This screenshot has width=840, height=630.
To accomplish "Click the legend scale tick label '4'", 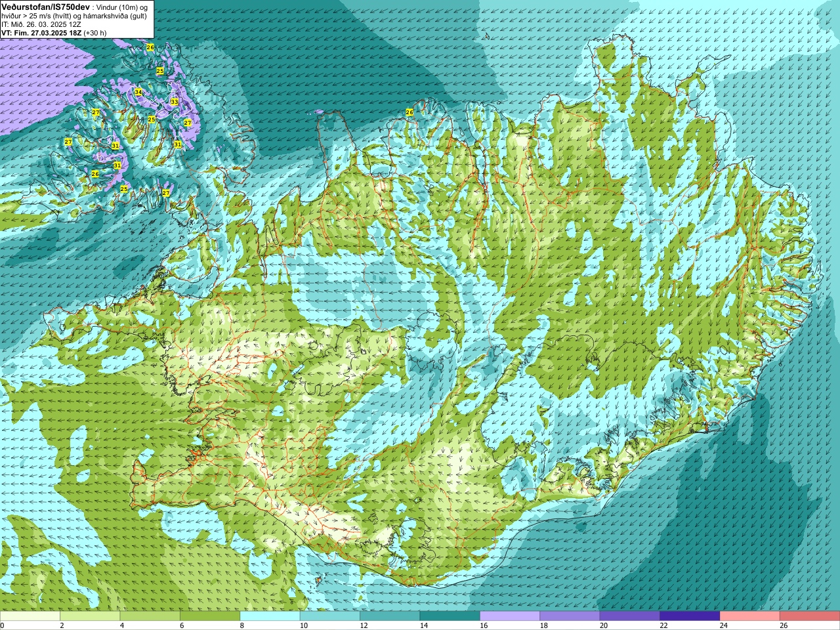I will (x=121, y=625).
